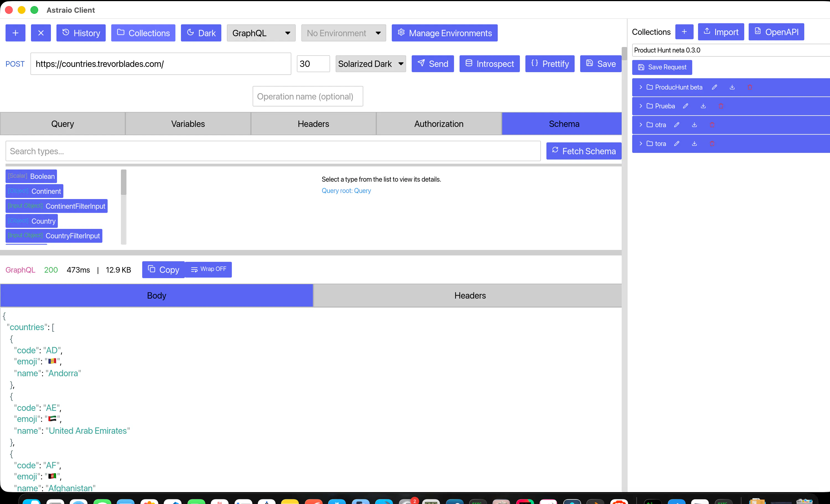Open the Query root: Query link
The image size is (830, 504).
pyautogui.click(x=346, y=190)
